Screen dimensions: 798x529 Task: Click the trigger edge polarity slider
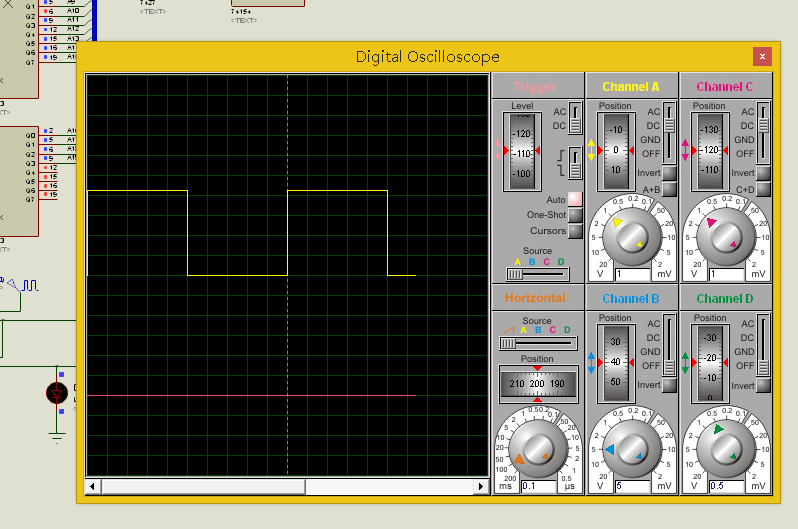[x=575, y=163]
